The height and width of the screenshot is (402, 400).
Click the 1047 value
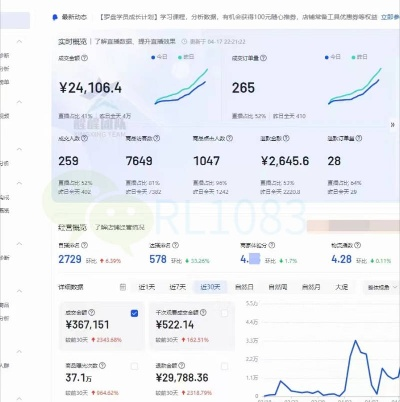pos(206,161)
